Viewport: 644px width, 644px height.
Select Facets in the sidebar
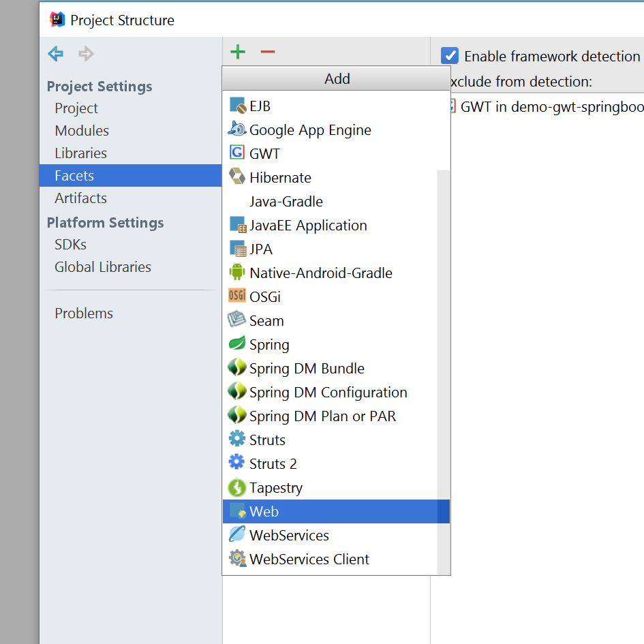(131, 175)
